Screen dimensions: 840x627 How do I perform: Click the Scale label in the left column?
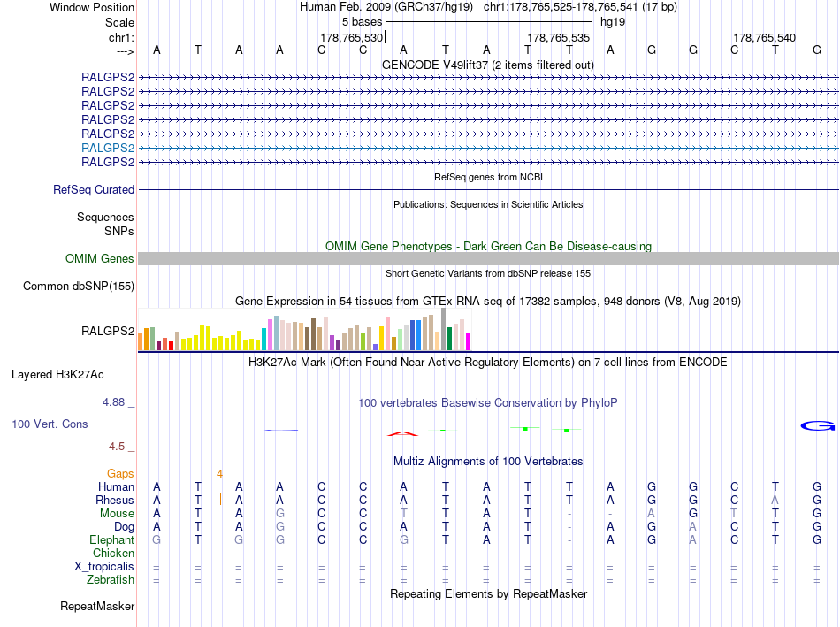119,22
